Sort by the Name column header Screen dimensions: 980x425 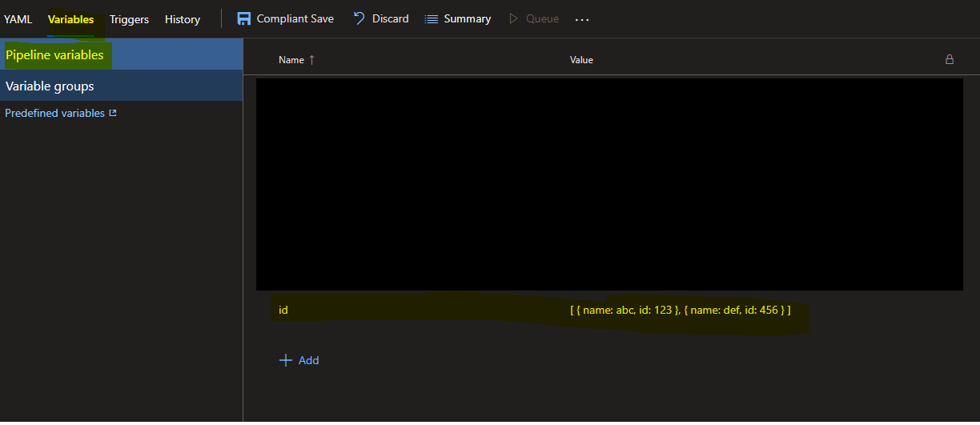pos(291,60)
